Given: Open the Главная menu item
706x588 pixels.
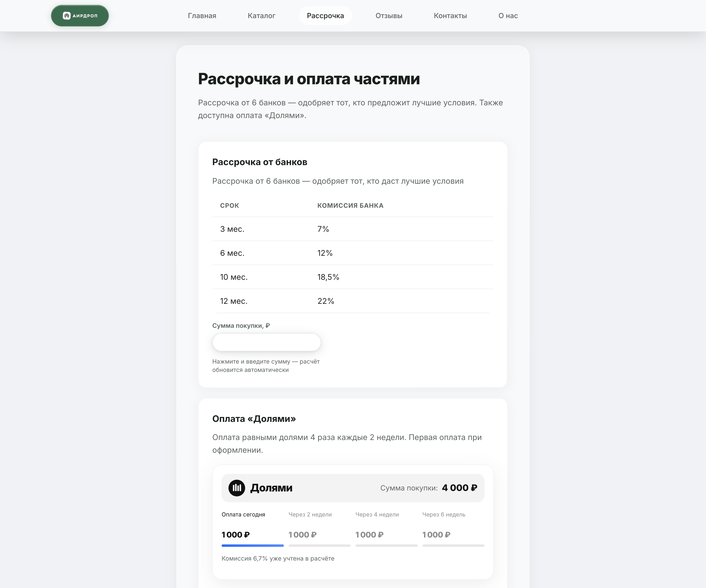Looking at the screenshot, I should pos(202,16).
